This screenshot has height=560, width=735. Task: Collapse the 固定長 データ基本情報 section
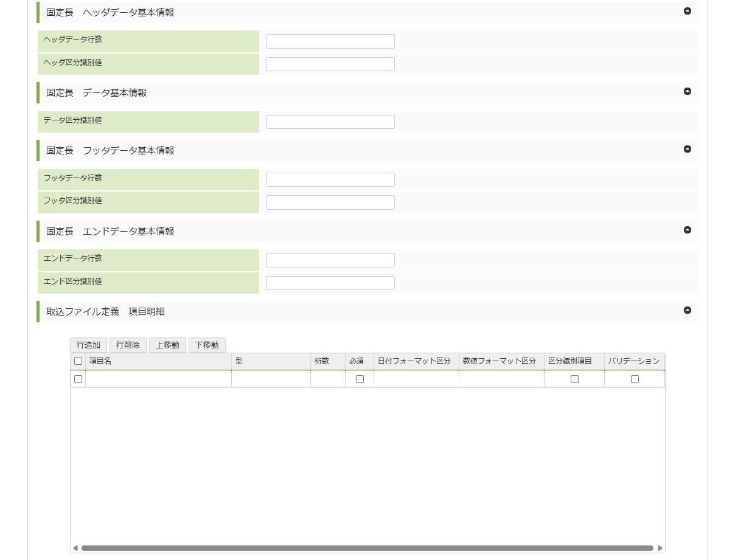click(x=687, y=92)
